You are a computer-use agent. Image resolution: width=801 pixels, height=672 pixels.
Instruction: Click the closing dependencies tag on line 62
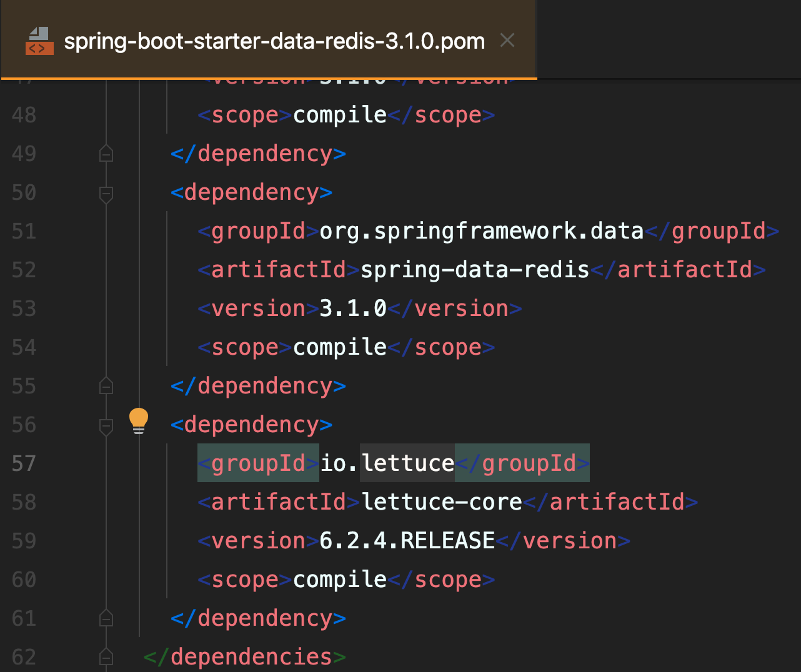pos(244,657)
